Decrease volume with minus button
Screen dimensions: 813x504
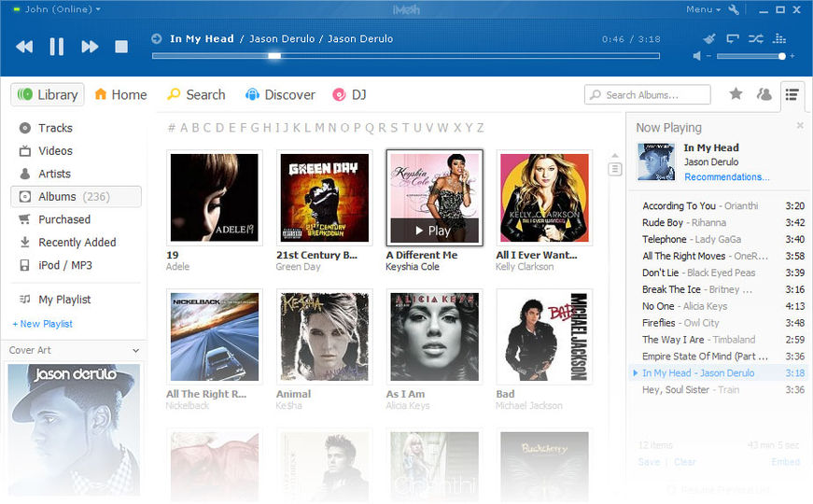708,56
